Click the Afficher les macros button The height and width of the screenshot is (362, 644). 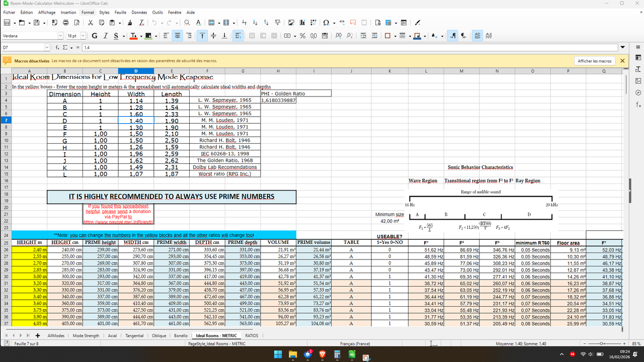pos(595,60)
